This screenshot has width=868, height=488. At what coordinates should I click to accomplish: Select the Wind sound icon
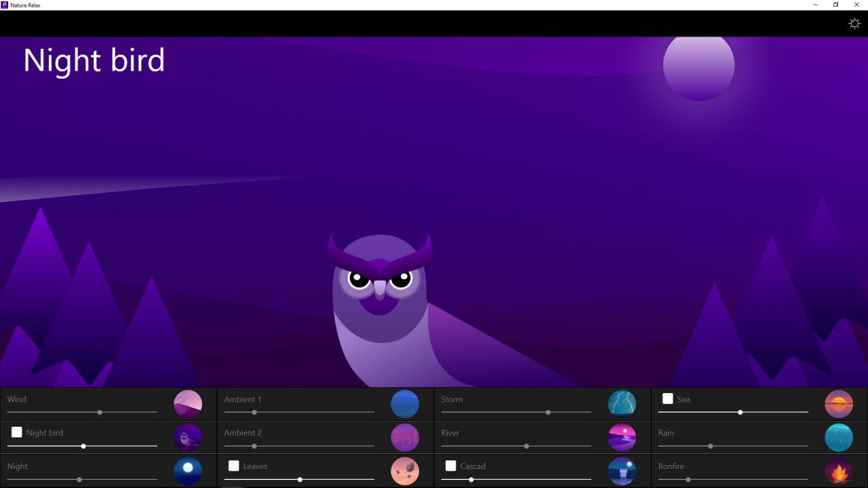point(188,403)
